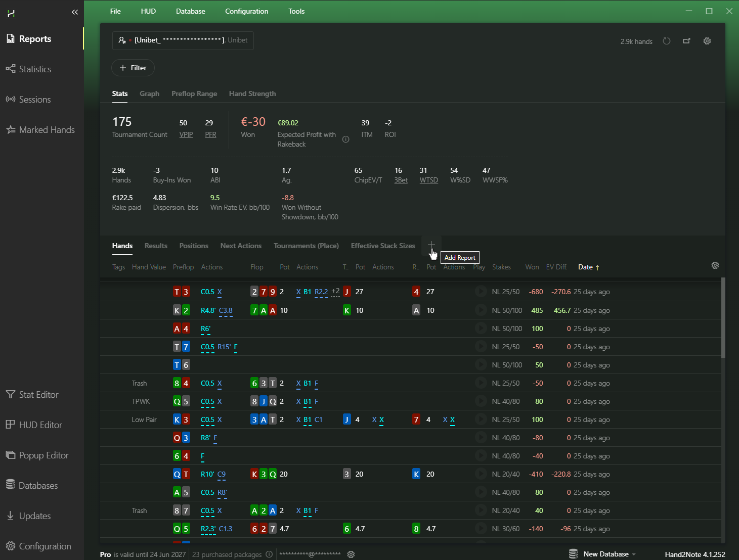Click the VPIP stat link
Image resolution: width=739 pixels, height=560 pixels.
(186, 134)
